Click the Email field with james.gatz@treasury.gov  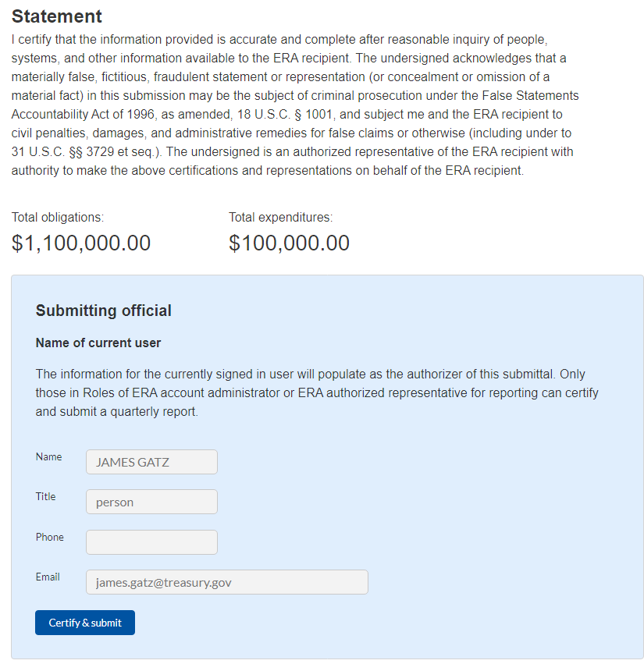click(226, 582)
